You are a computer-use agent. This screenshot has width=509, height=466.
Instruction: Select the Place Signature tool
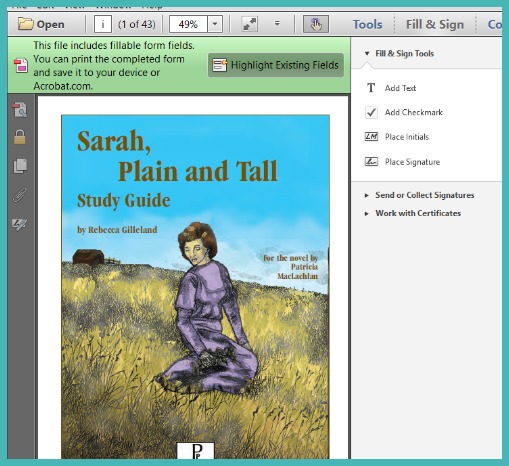pyautogui.click(x=403, y=162)
